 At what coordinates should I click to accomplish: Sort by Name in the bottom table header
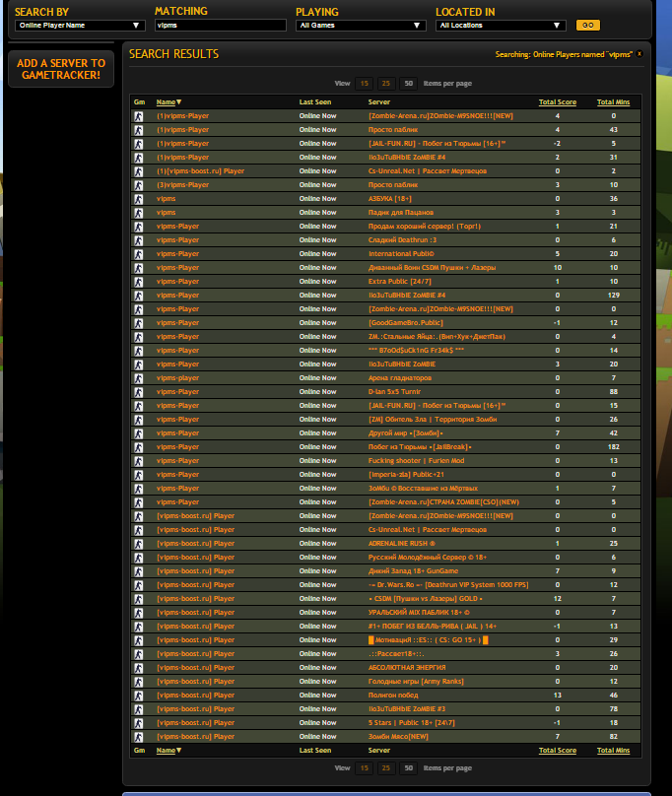(x=168, y=751)
